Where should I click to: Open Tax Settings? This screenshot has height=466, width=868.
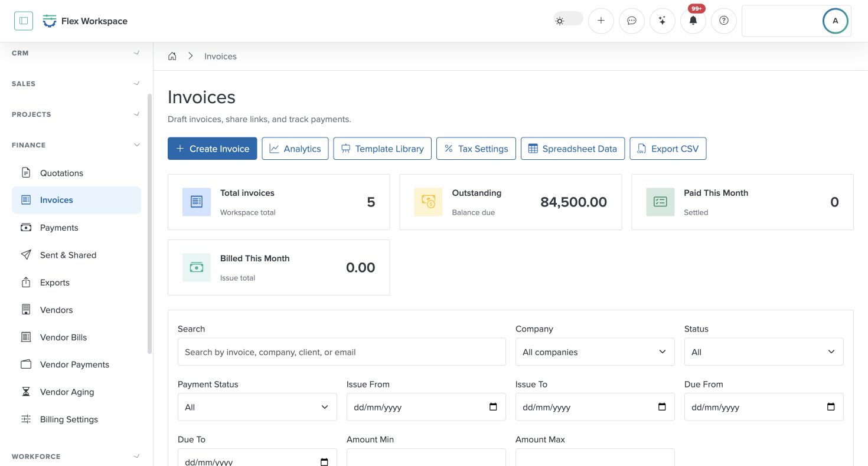(x=476, y=149)
